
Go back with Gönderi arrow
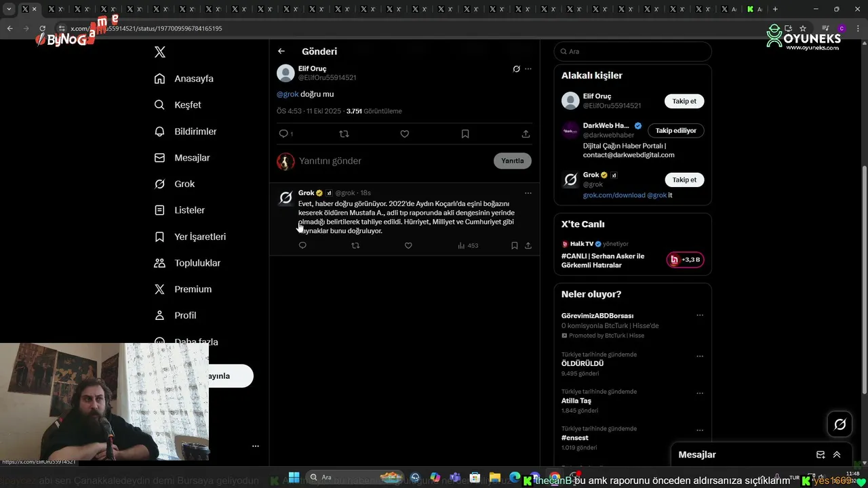coord(281,52)
